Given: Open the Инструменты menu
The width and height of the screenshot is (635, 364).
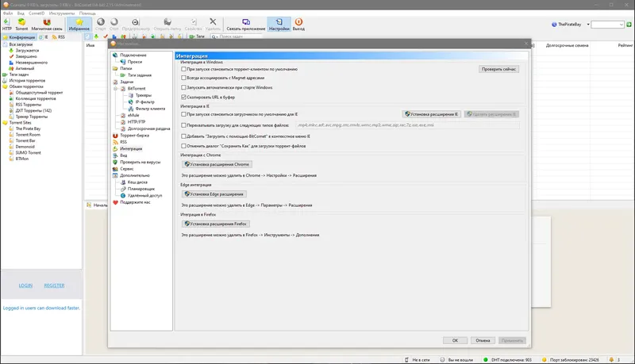Looking at the screenshot, I should tap(62, 13).
